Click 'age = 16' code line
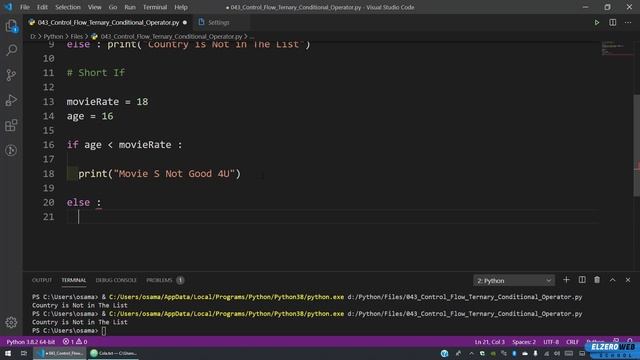The width and height of the screenshot is (640, 360). click(90, 116)
